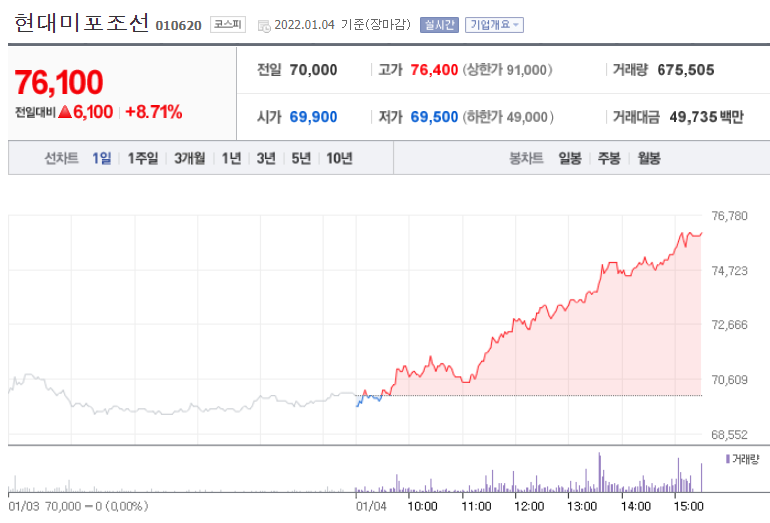Click the volume value 675,505
770x523 pixels.
point(686,70)
